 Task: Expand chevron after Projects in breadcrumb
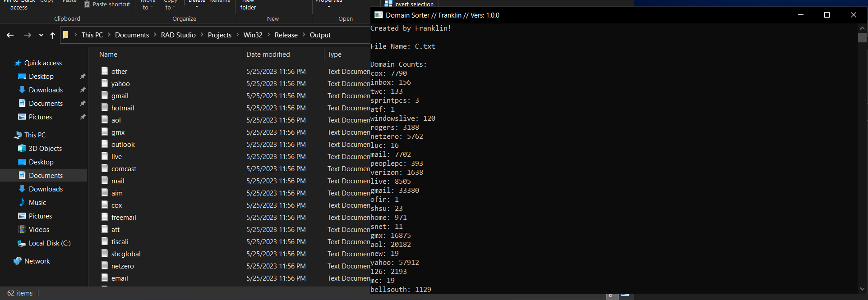[x=237, y=35]
